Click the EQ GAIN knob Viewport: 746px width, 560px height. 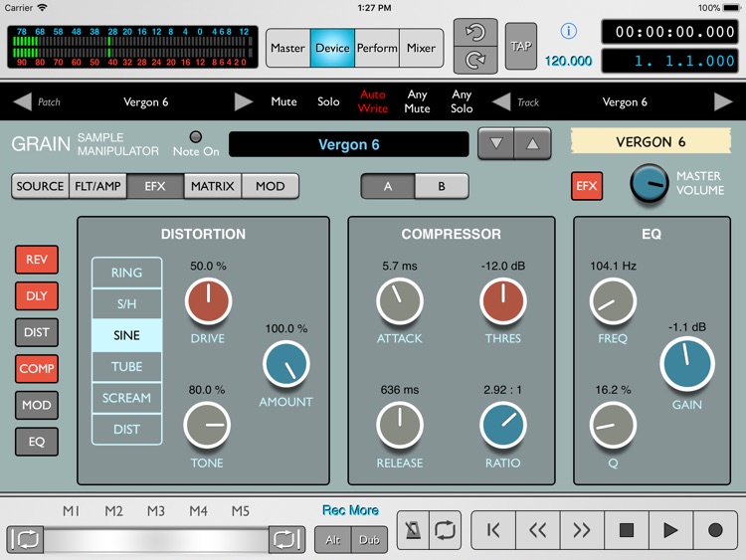[687, 363]
